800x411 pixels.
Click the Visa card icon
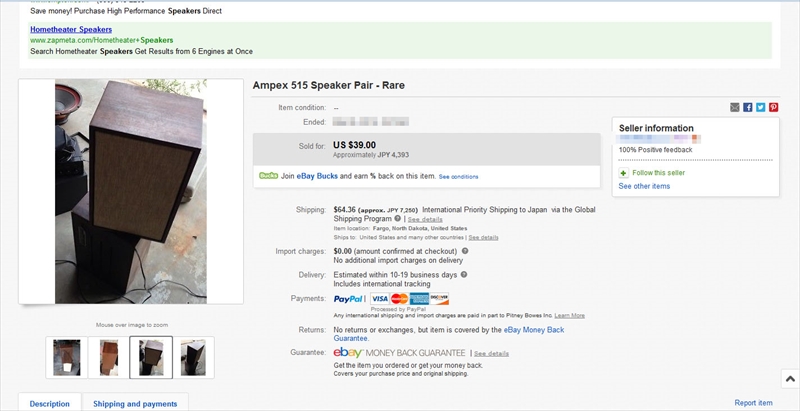point(380,299)
